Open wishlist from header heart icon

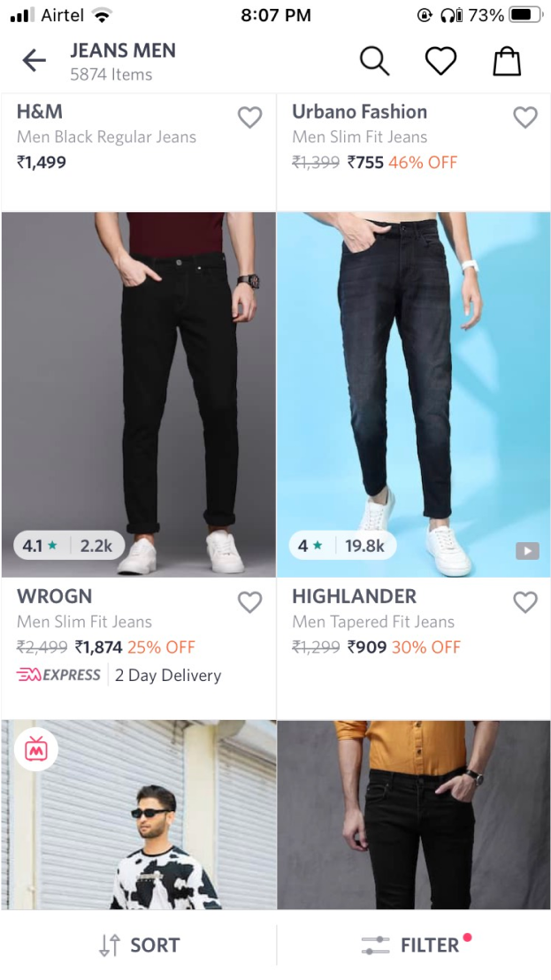[x=441, y=61]
